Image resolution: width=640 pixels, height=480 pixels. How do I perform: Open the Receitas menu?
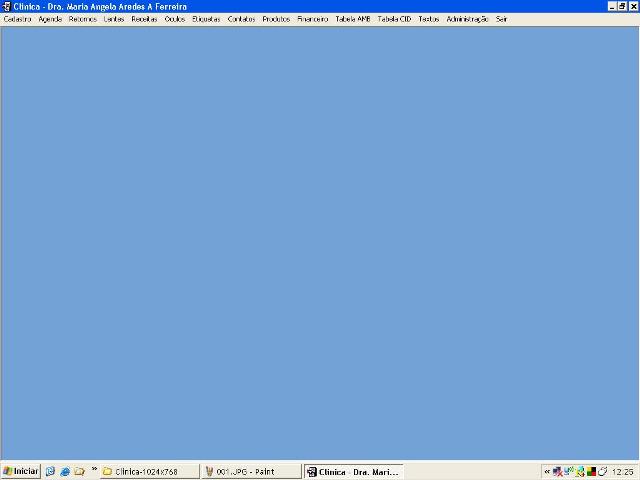pyautogui.click(x=144, y=19)
